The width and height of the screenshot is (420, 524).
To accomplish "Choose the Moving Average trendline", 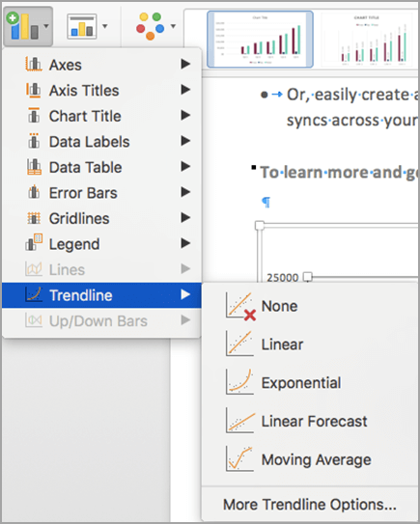I will click(x=310, y=459).
